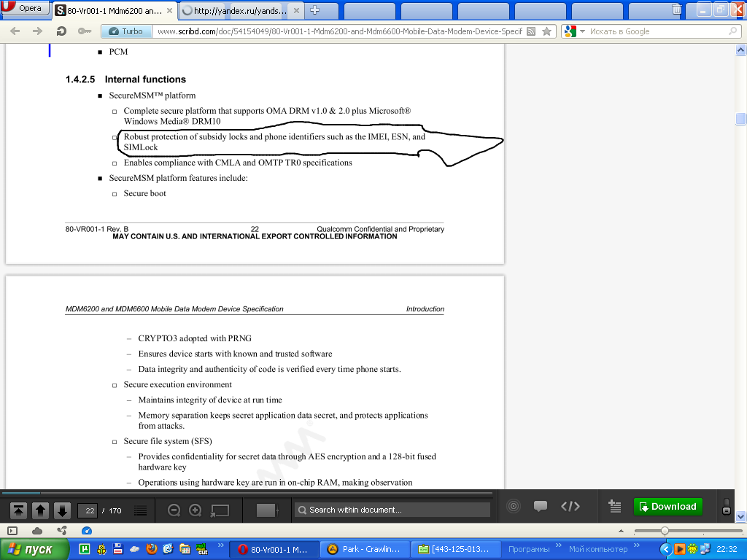Close the 80-Vr001-1 Mdm6200 tab
The image size is (747, 560).
tap(169, 10)
